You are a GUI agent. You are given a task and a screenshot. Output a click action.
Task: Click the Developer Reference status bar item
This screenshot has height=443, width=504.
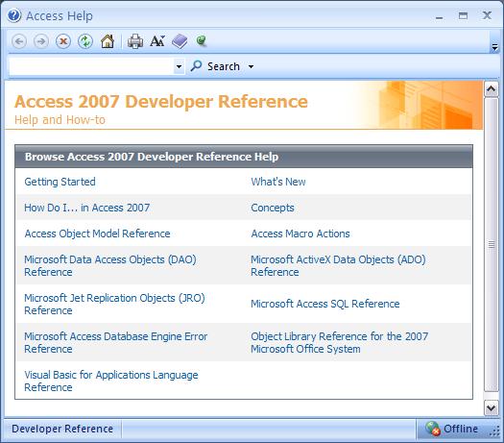tap(62, 429)
